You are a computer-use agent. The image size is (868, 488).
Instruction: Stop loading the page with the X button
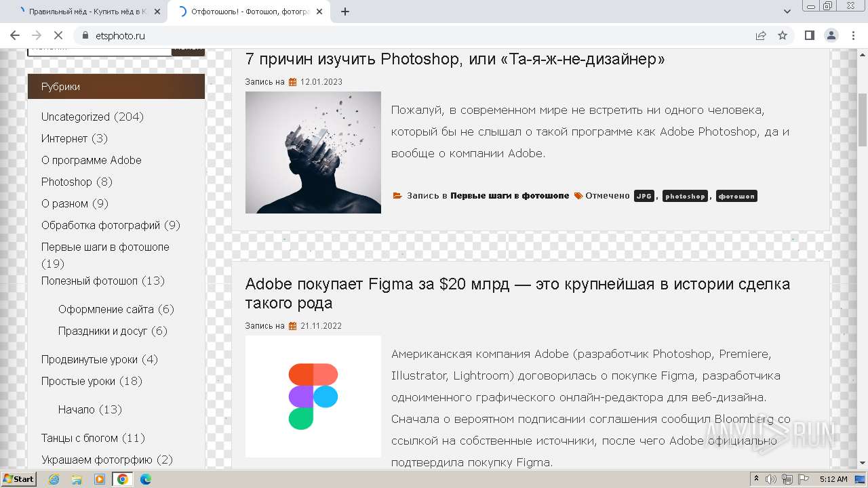[x=58, y=35]
